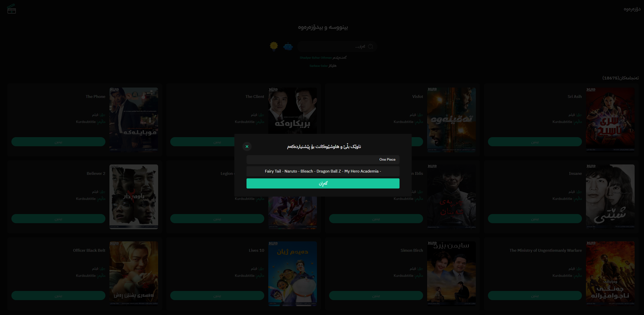Click watch button for 10 Lives

tap(217, 296)
